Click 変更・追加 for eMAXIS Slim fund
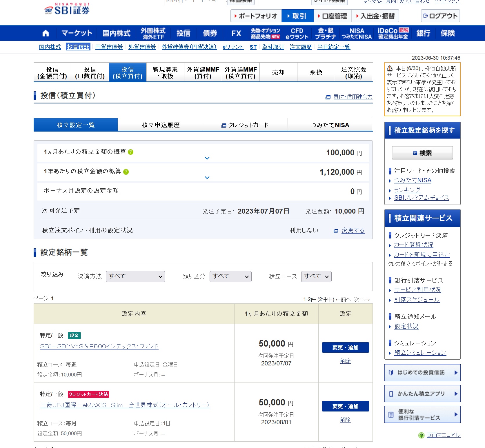 click(345, 406)
